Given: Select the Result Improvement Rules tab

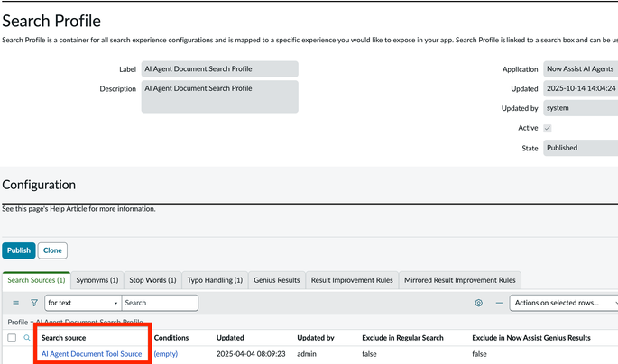Looking at the screenshot, I should 351,280.
